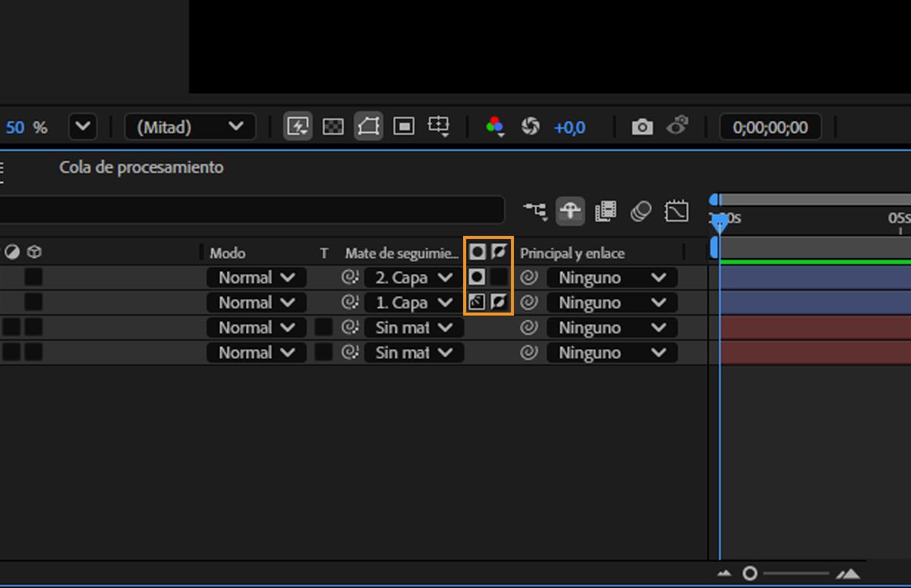Click the show snapshot icon
The height and width of the screenshot is (588, 911).
pyautogui.click(x=677, y=126)
